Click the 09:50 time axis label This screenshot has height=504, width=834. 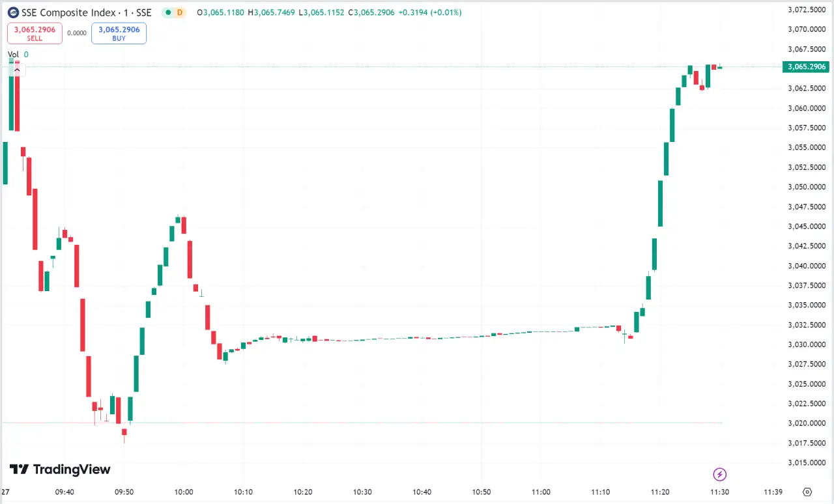pos(124,492)
